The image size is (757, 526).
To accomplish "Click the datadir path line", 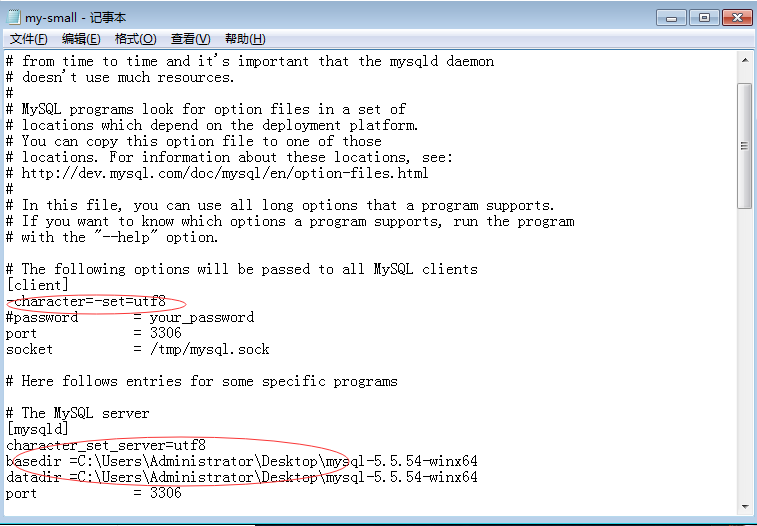I will point(241,477).
